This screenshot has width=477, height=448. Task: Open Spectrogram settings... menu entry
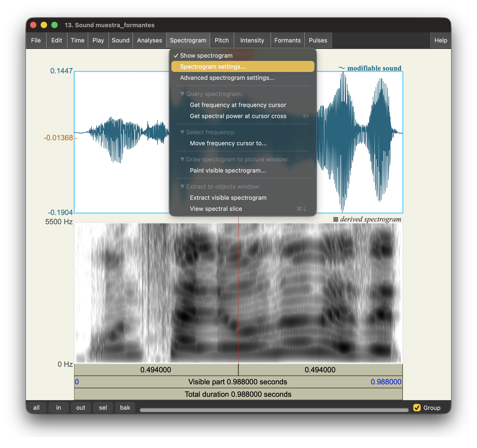[213, 67]
